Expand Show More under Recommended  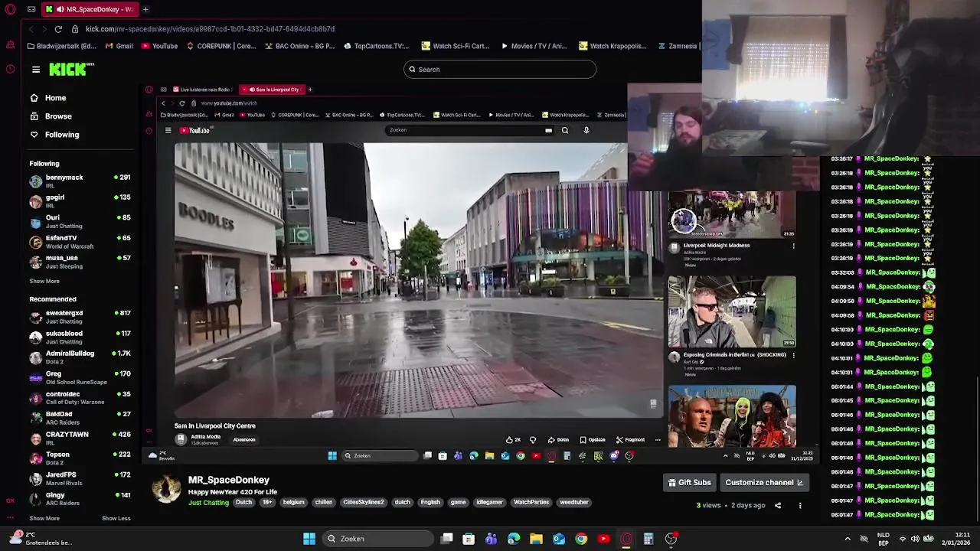click(x=44, y=518)
